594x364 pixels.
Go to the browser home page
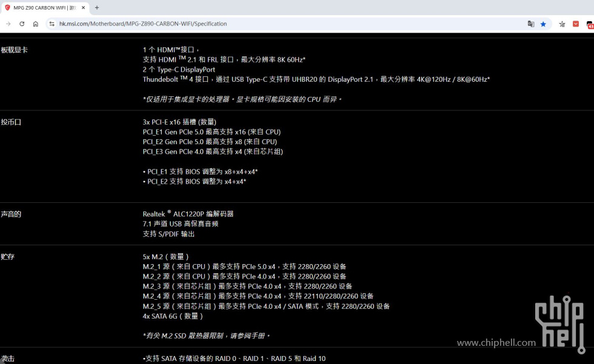[x=36, y=24]
